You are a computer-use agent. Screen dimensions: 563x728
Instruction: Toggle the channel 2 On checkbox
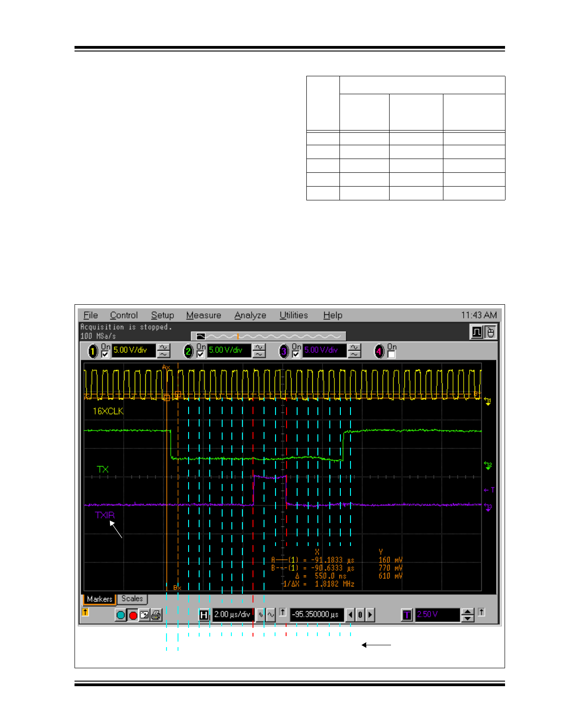coord(200,354)
